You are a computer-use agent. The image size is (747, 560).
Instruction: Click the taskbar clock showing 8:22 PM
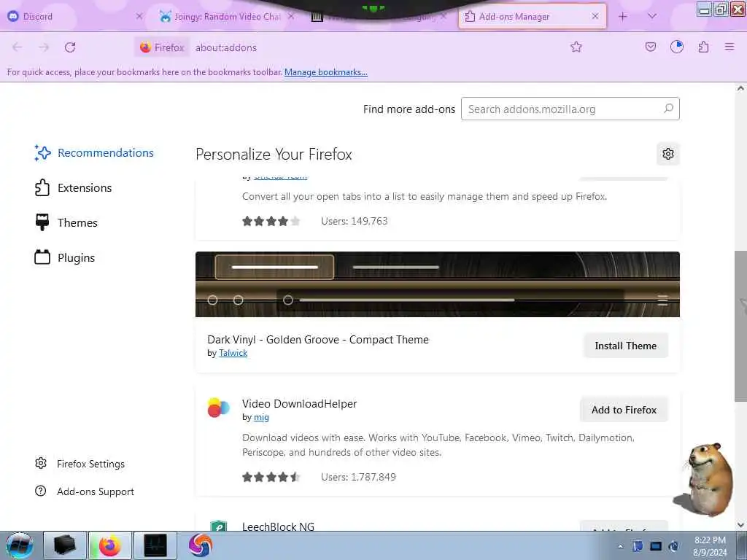(x=710, y=546)
